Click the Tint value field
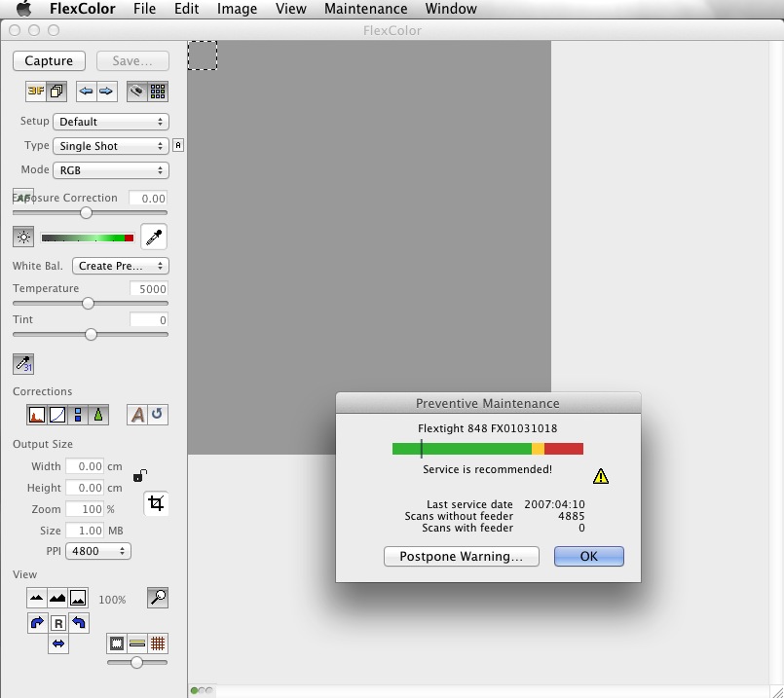Screen dimensions: 784x698 (x=148, y=319)
